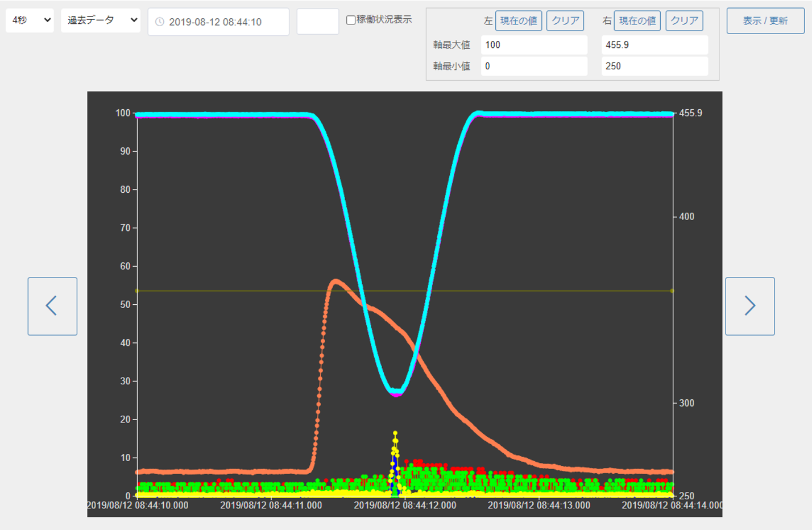Image resolution: width=812 pixels, height=530 pixels.
Task: Edit left 軸最大値 field showing 100
Action: (x=534, y=45)
